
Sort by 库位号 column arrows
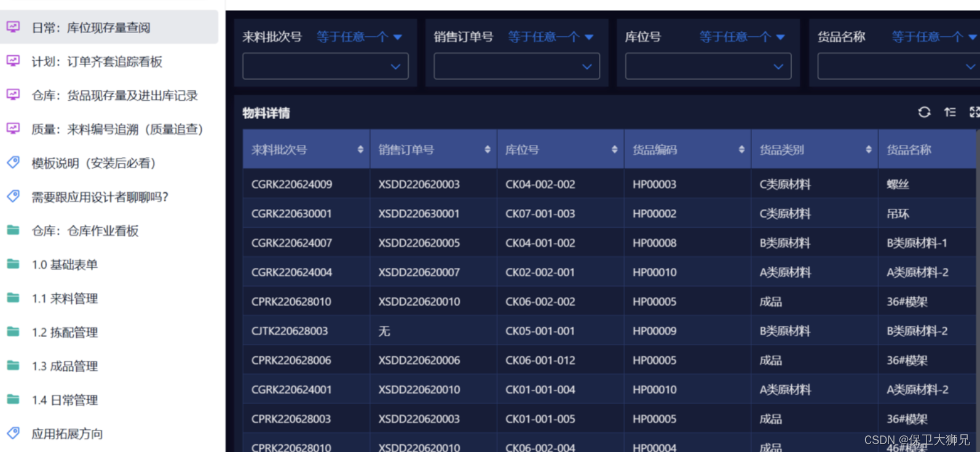(614, 149)
